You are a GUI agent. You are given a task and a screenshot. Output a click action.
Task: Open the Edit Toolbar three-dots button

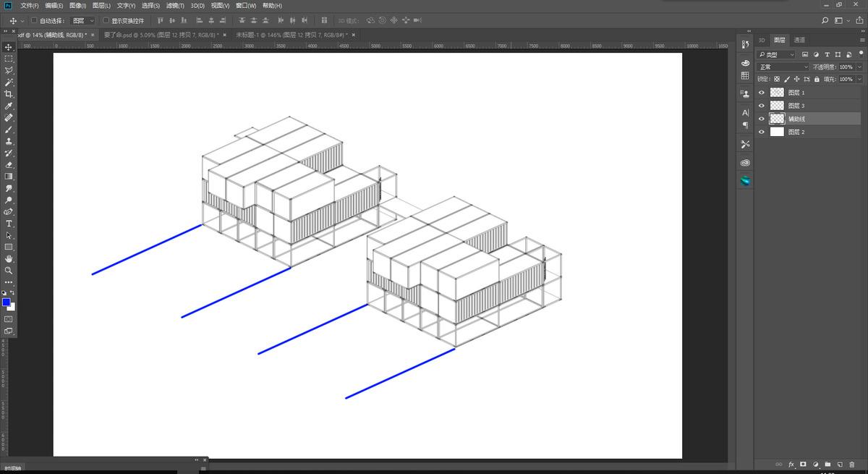(9, 282)
